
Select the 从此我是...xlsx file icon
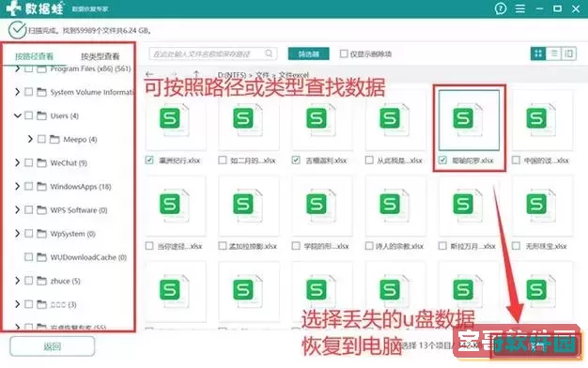(x=394, y=119)
